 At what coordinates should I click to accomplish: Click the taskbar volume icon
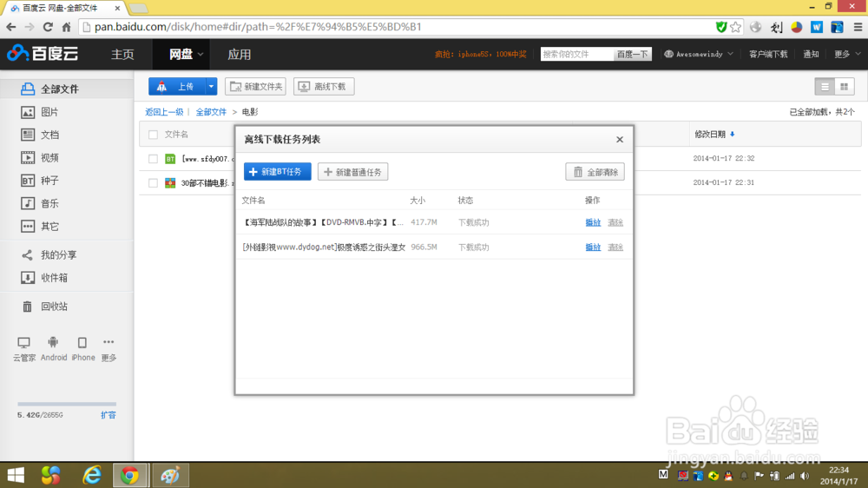tap(805, 476)
